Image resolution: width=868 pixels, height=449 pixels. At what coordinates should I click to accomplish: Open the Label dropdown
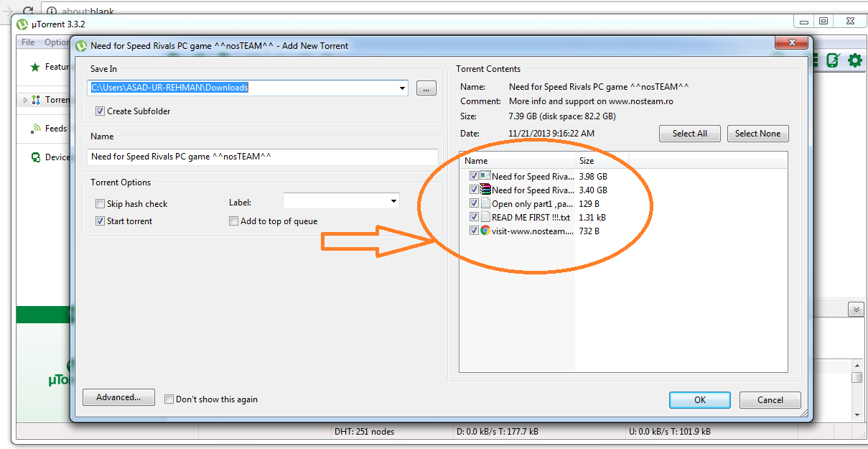point(393,202)
